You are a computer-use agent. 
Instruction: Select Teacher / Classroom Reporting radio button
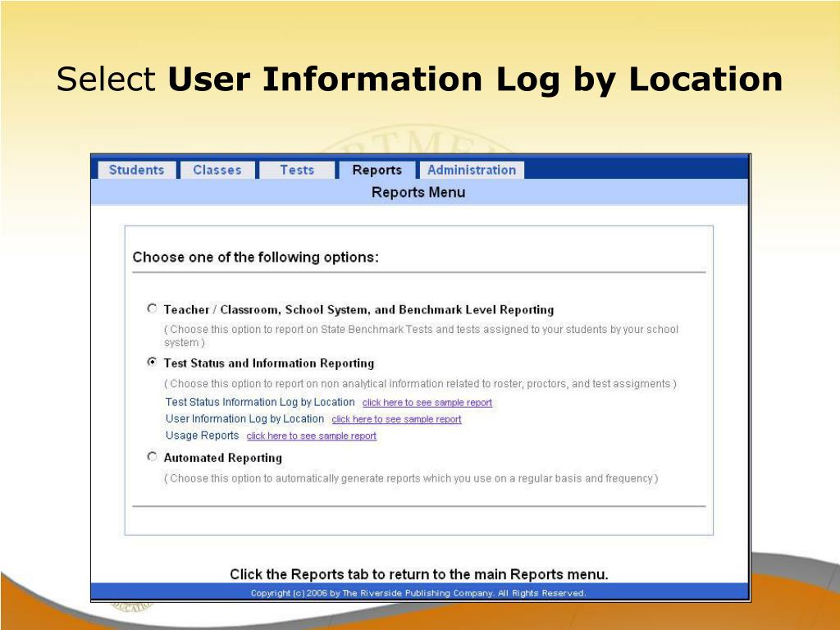(152, 309)
